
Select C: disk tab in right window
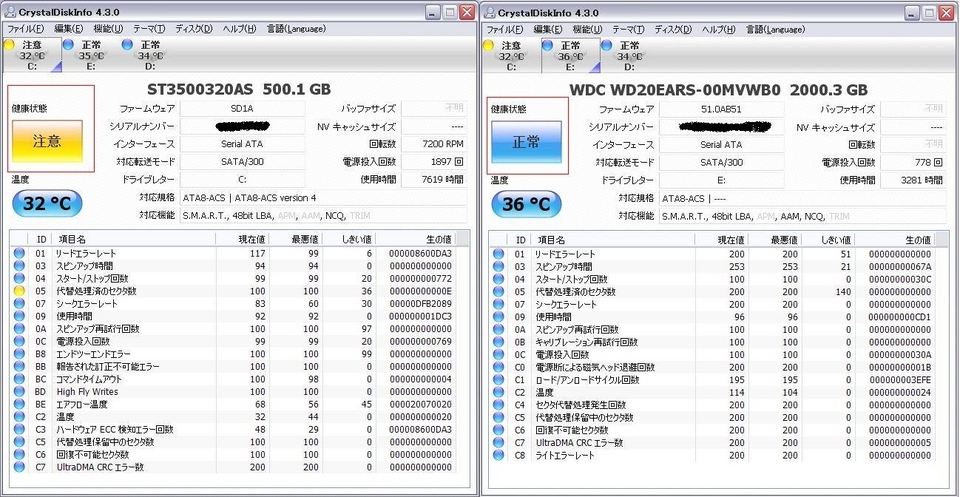(x=511, y=56)
